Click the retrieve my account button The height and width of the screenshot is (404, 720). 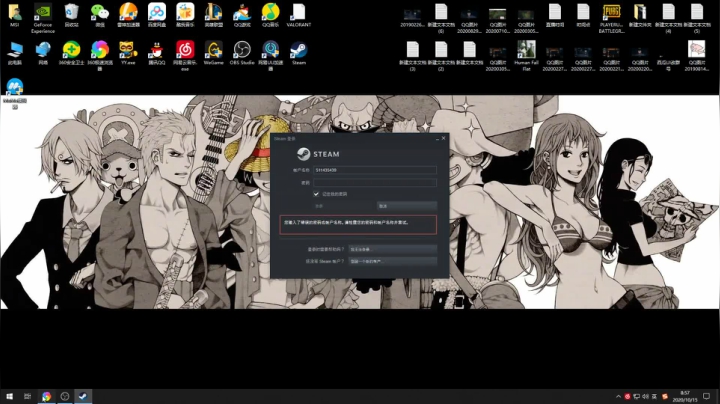click(393, 249)
